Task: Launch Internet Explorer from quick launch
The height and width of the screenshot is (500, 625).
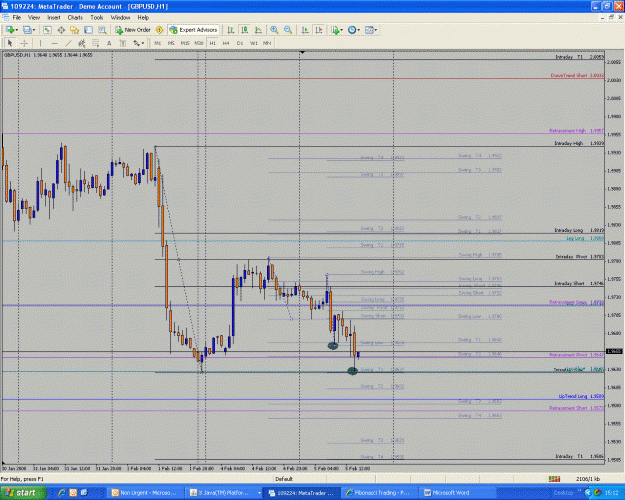Action: click(x=62, y=493)
